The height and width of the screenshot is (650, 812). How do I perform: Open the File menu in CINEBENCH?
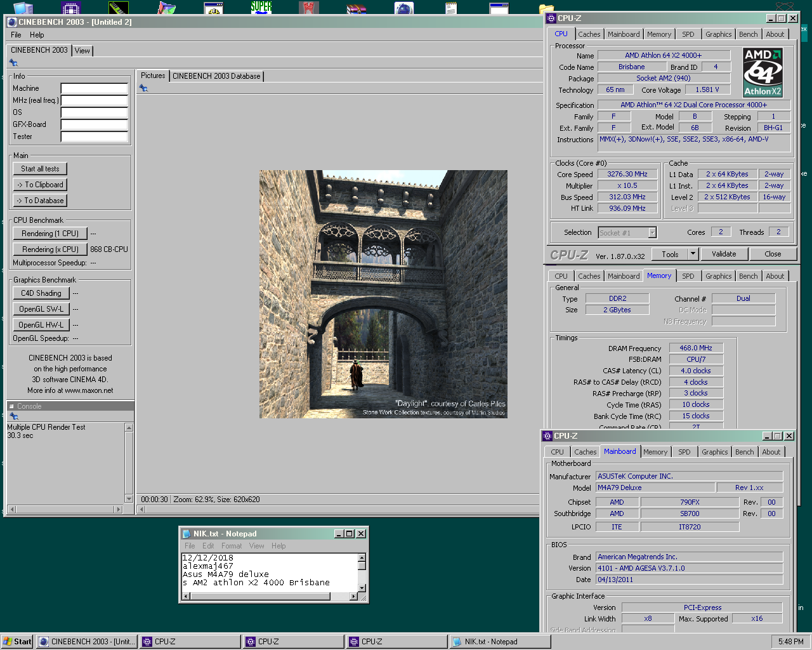point(16,35)
